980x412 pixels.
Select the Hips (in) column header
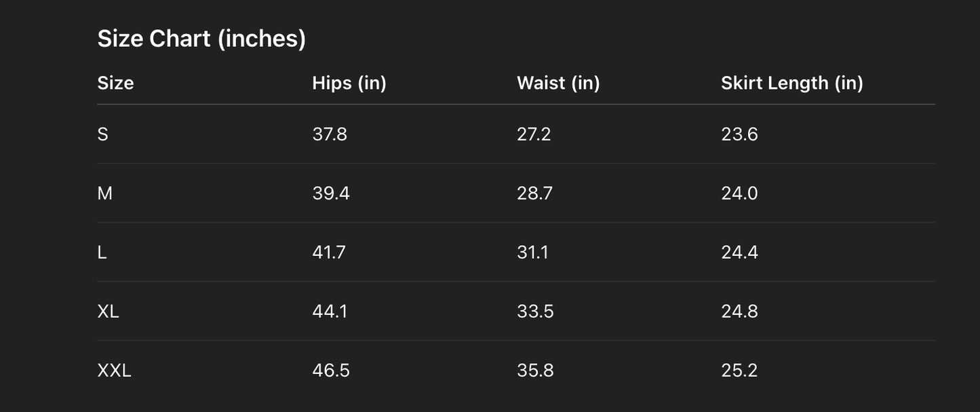[349, 83]
